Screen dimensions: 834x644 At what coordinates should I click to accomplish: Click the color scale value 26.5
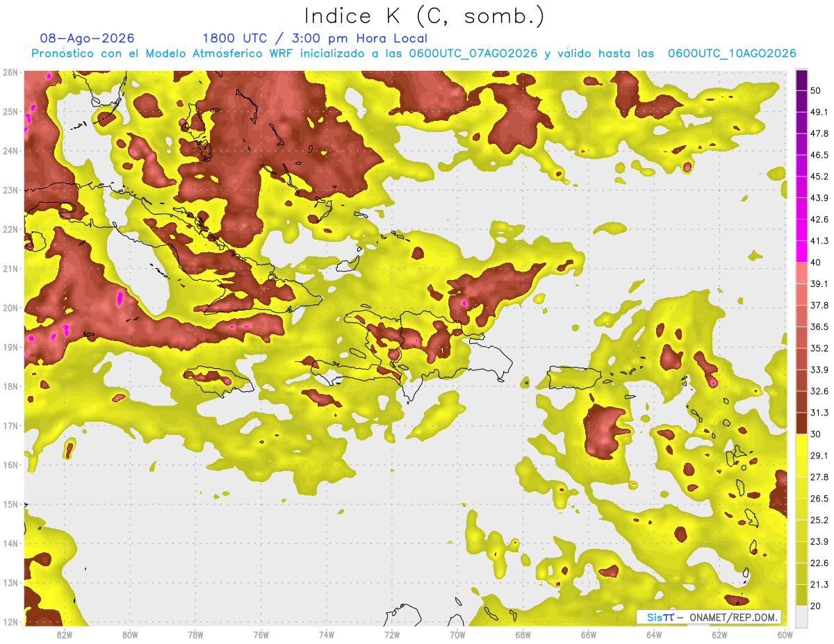[x=819, y=499]
